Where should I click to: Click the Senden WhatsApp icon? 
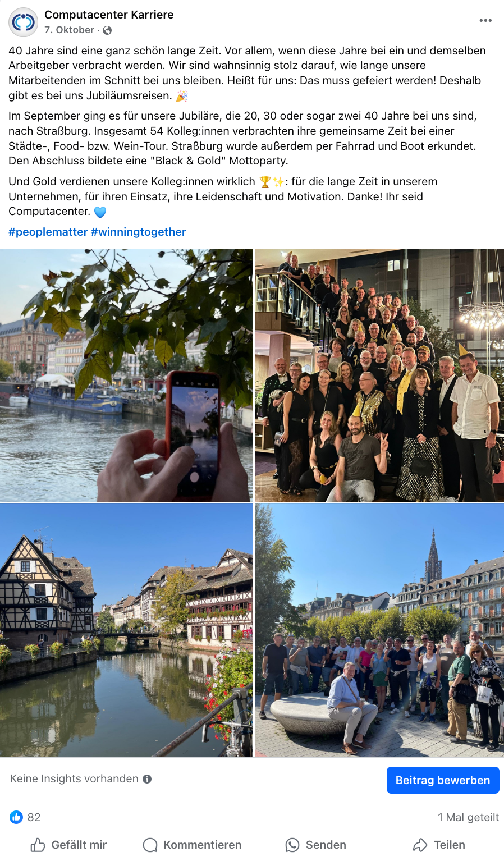292,845
